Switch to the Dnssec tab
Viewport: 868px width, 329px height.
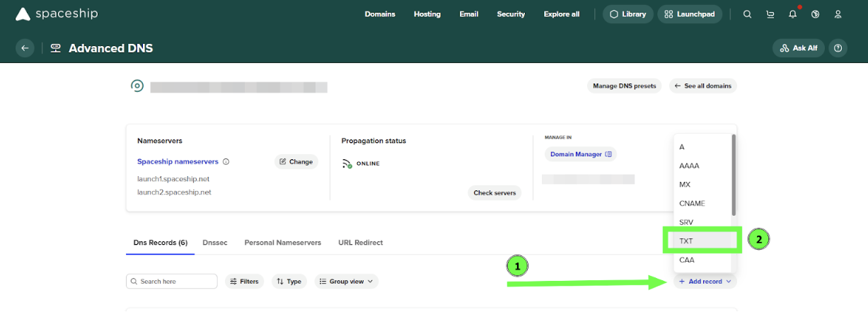[x=216, y=243]
